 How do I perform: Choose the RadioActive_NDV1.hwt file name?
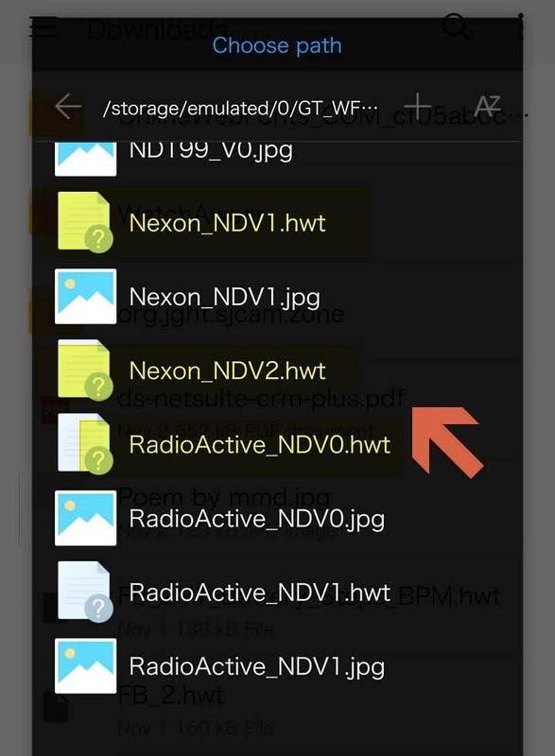tap(259, 593)
